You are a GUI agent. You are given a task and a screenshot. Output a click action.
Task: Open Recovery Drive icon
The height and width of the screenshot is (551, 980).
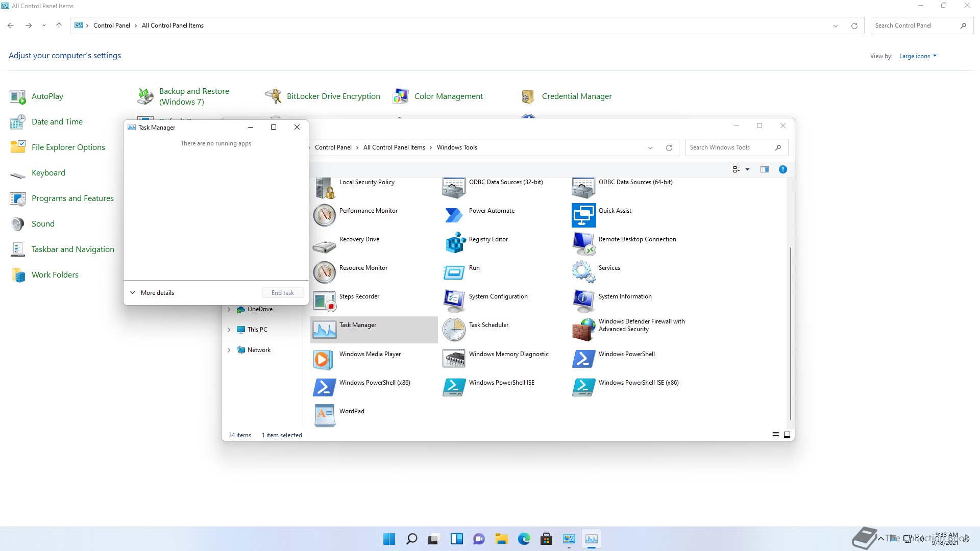(325, 246)
